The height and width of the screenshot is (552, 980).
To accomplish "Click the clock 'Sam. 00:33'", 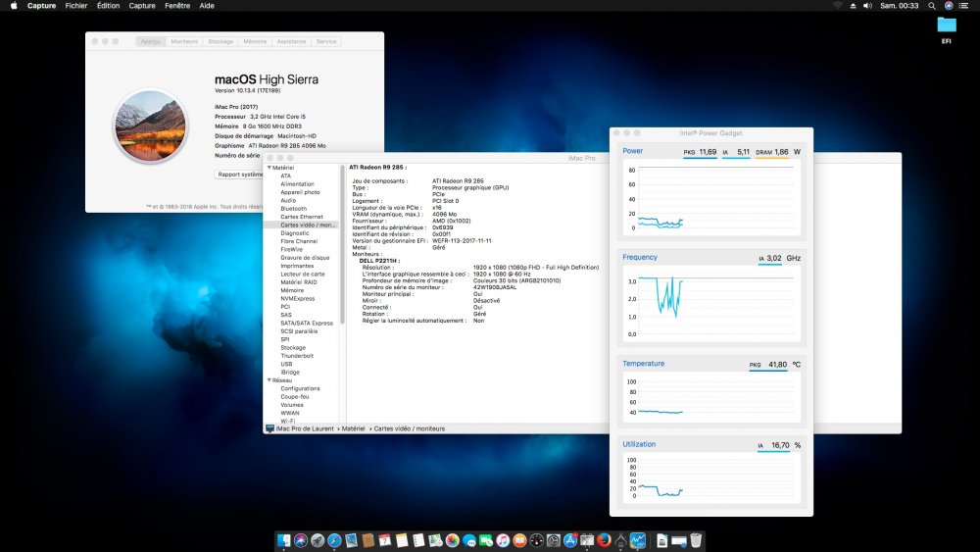I will 900,6.
